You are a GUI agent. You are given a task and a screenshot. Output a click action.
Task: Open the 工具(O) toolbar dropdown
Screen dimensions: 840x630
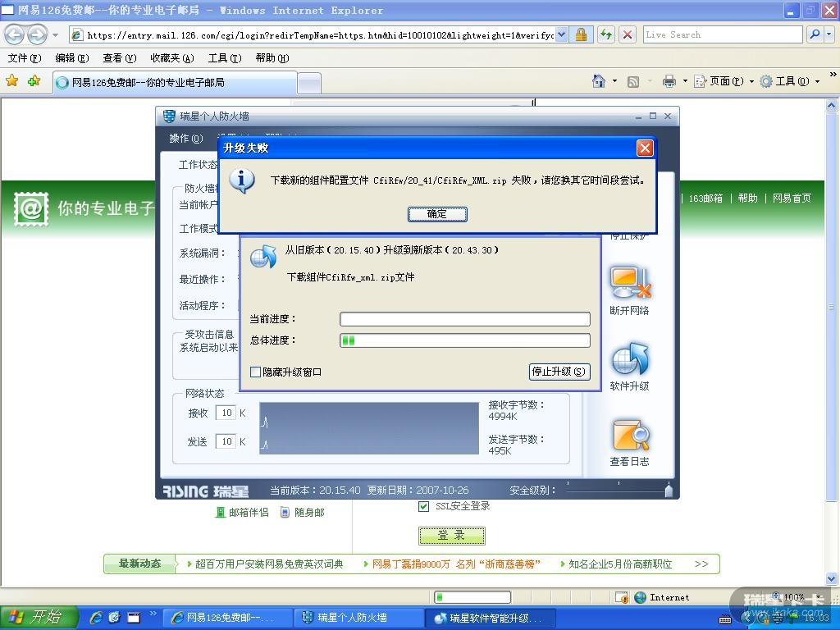[x=790, y=81]
